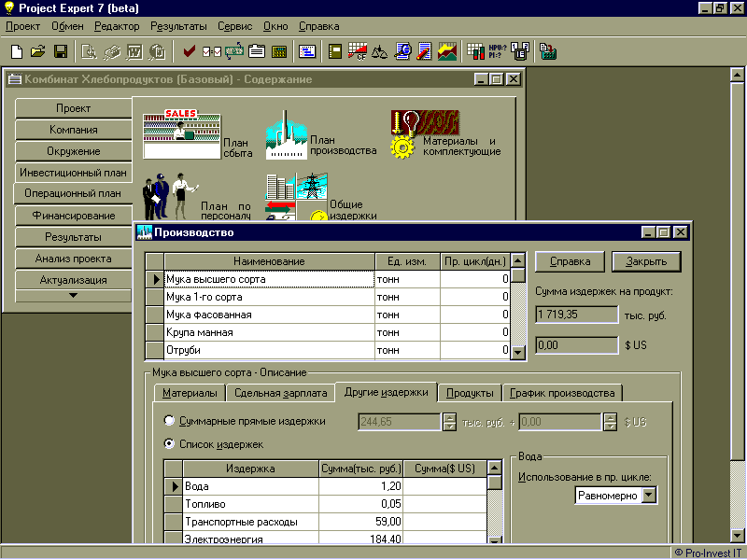Switch to the Продукты tab
This screenshot has width=747, height=560.
[x=470, y=393]
